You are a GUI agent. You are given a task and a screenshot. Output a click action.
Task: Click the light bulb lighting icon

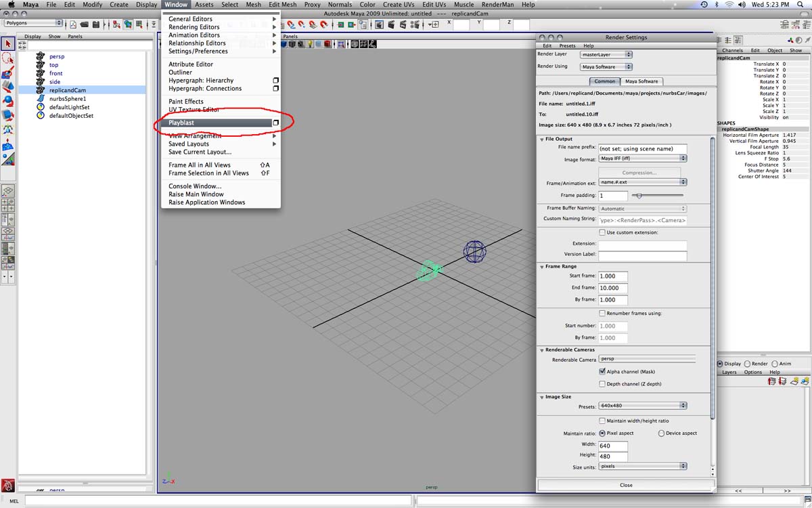pos(310,45)
